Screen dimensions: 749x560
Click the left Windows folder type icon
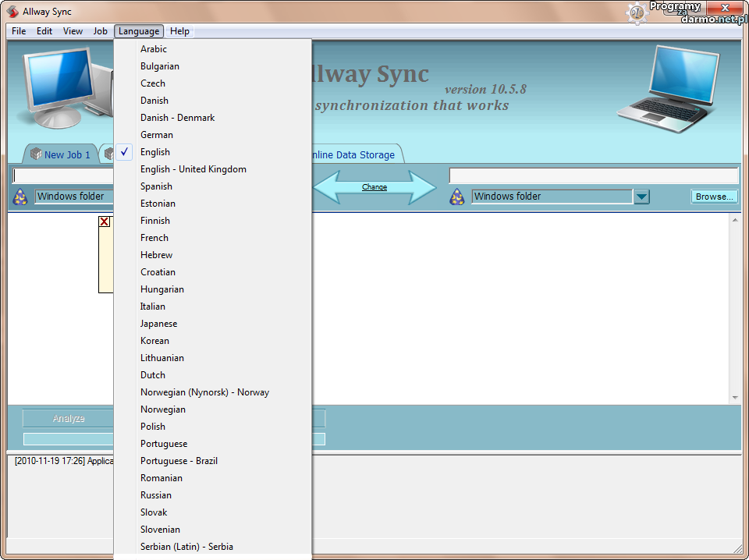[x=20, y=197]
